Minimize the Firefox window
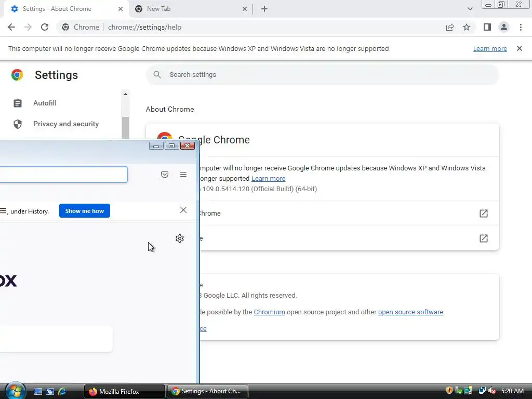This screenshot has width=532, height=399. pyautogui.click(x=156, y=146)
